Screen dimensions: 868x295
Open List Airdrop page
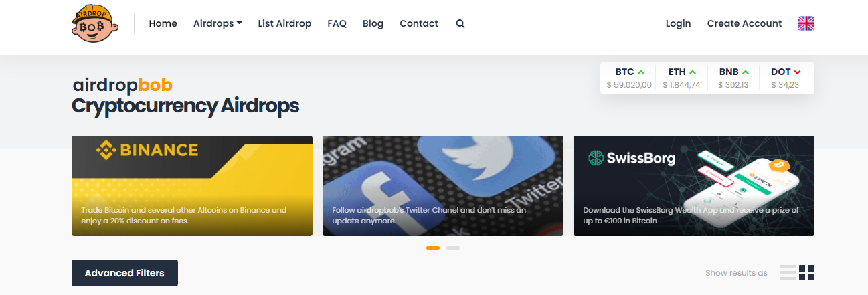[x=284, y=23]
